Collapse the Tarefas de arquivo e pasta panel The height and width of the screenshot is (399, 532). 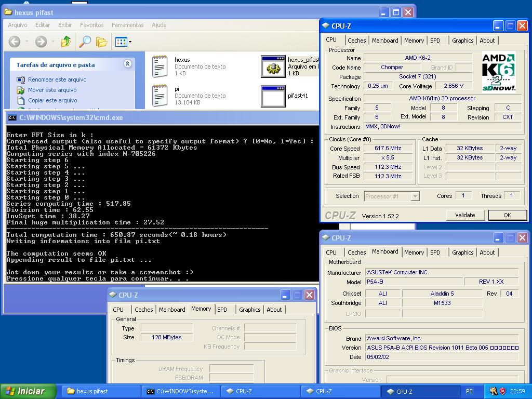tap(128, 64)
